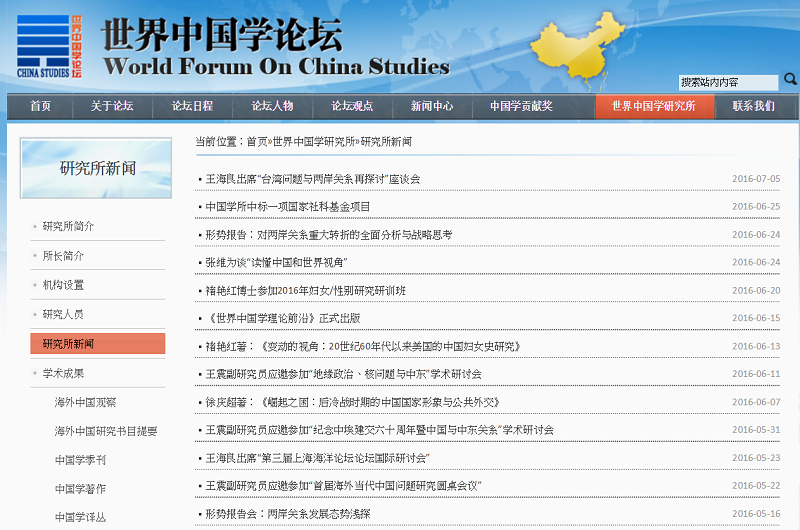Viewport: 800px width, 530px height.
Task: Navigate to 新闻中心
Action: (432, 106)
